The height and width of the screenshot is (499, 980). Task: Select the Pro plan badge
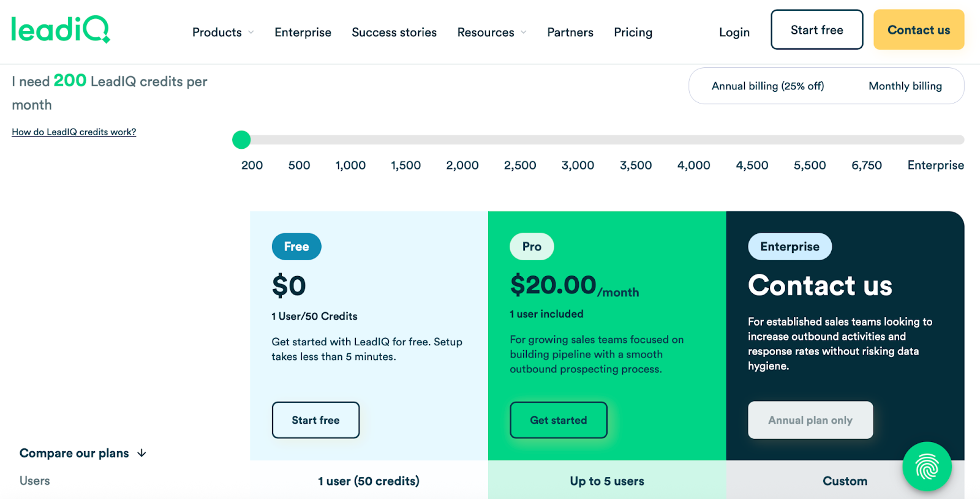531,246
